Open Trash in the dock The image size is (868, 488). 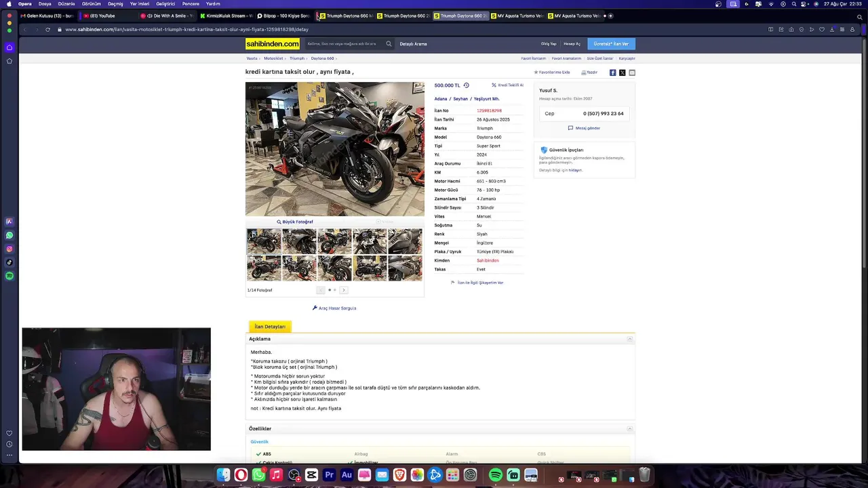point(644,475)
